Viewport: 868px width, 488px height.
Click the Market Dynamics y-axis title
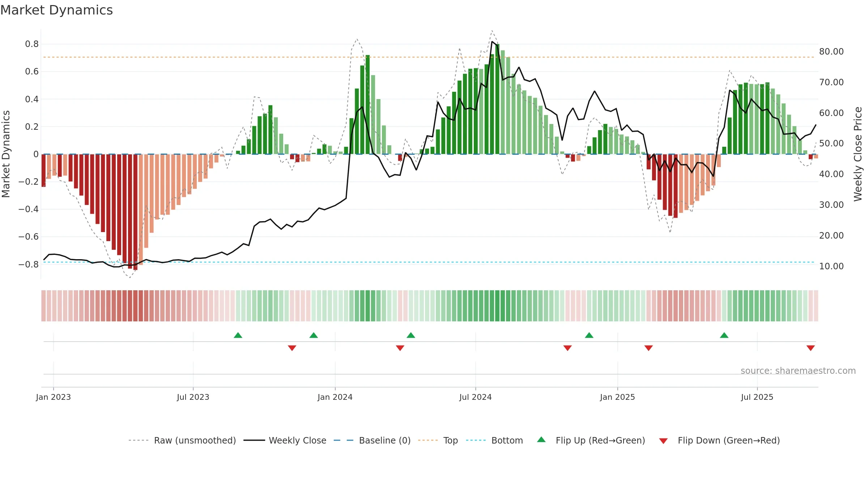point(6,154)
